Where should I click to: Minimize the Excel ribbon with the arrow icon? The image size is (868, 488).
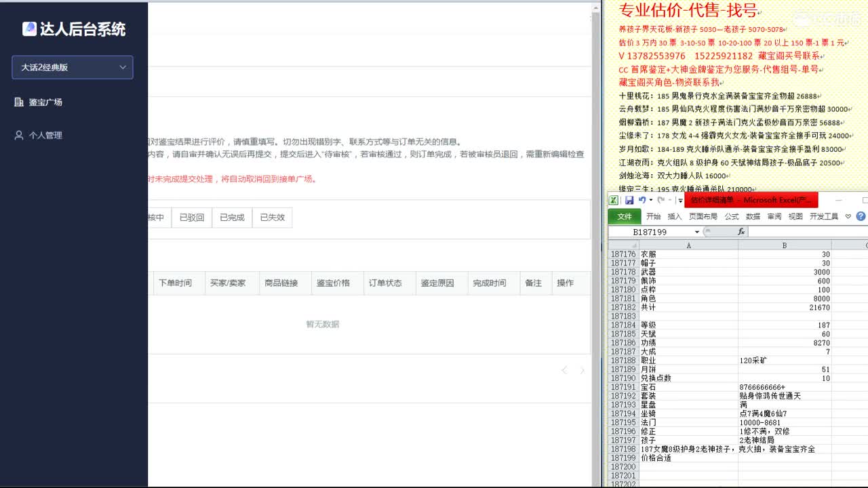848,216
